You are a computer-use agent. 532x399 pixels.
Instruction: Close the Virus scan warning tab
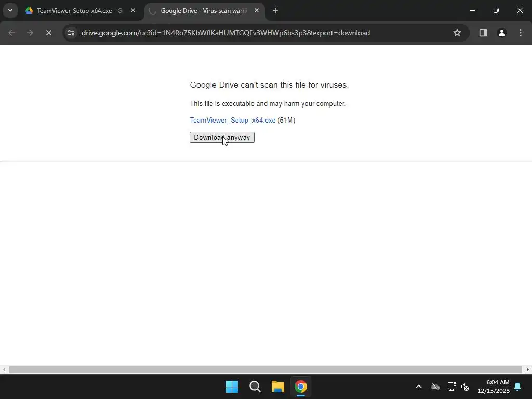(257, 11)
